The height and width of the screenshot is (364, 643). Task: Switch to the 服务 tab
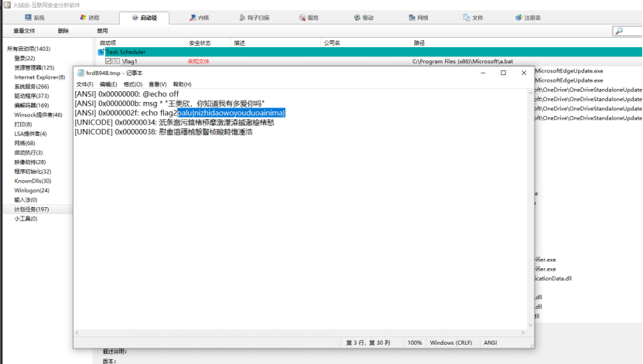click(x=309, y=18)
